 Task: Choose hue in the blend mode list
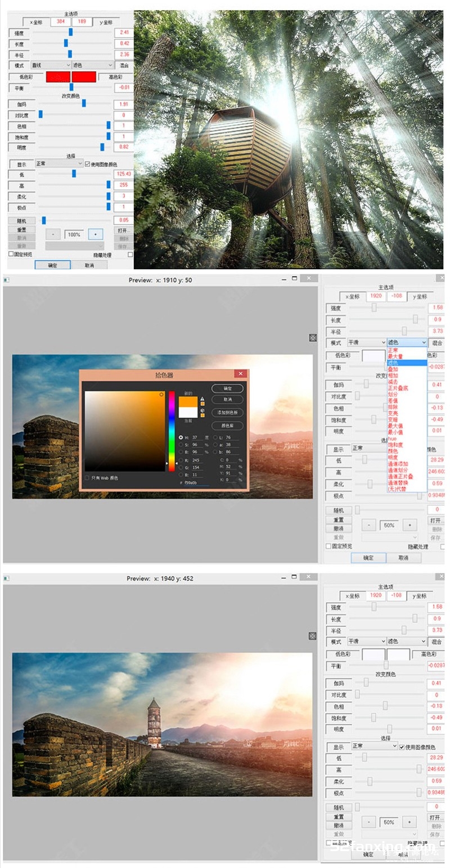tap(407, 438)
